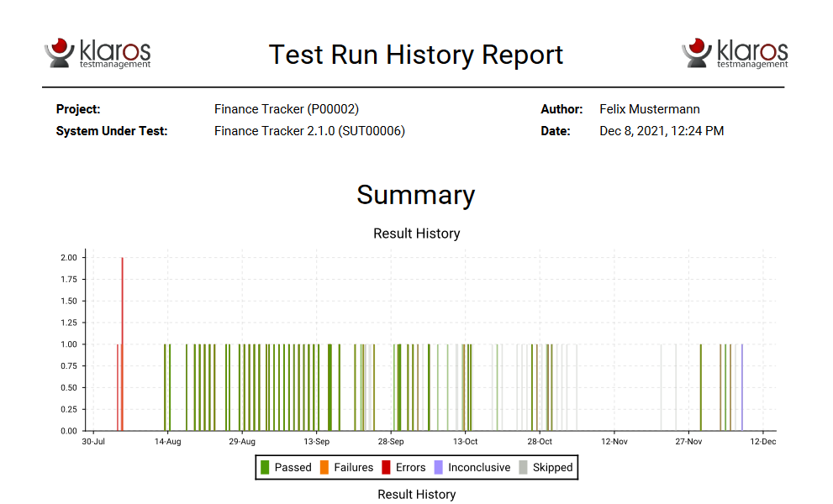833x504 pixels.
Task: Click the purple Inconclusive legend swatch
Action: pyautogui.click(x=437, y=467)
